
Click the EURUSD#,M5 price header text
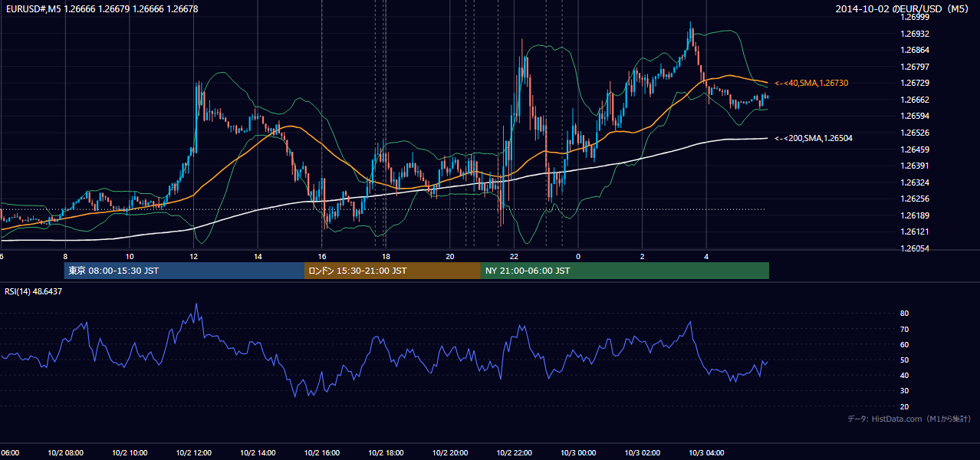click(101, 9)
